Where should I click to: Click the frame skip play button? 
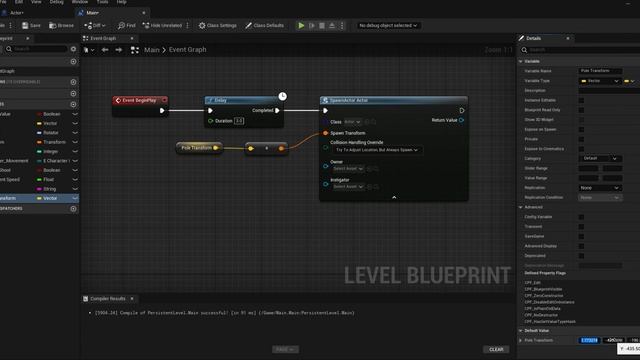coord(312,25)
